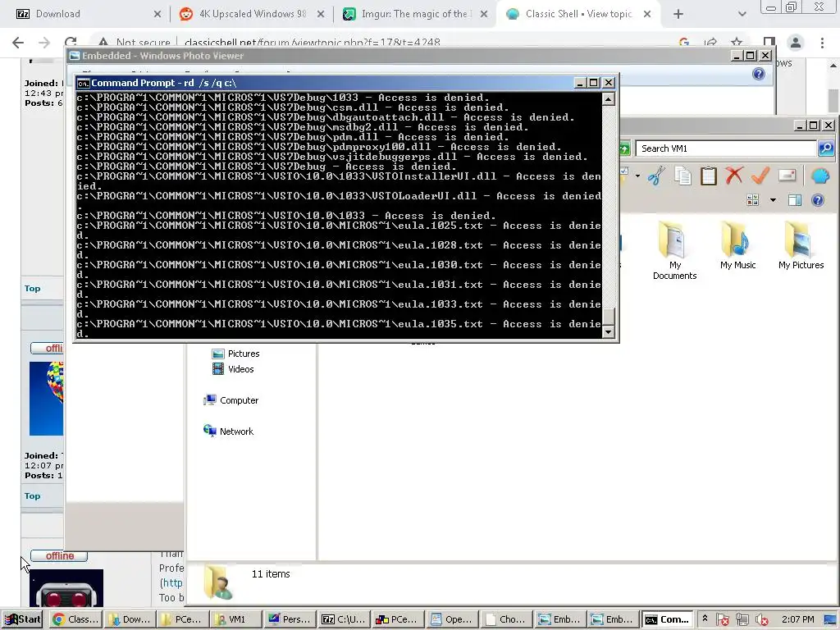Viewport: 840px width, 630px height.
Task: Switch to the 4K Upscaled Windows 98 tab
Action: coord(251,14)
